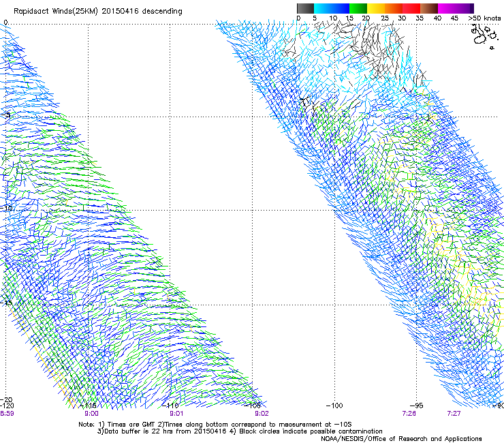Click the '-100' longitude axis label
This screenshot has width=504, height=443.
[334, 406]
